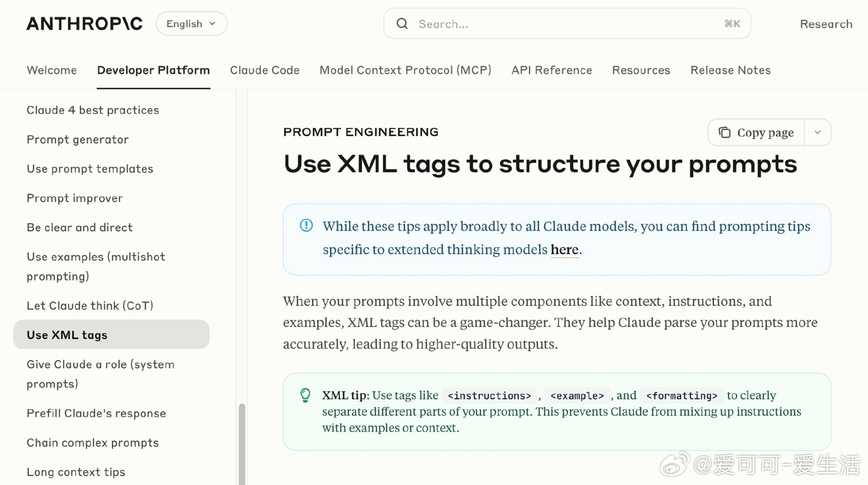Click the info icon in blue note
Image resolution: width=868 pixels, height=485 pixels.
(x=306, y=225)
